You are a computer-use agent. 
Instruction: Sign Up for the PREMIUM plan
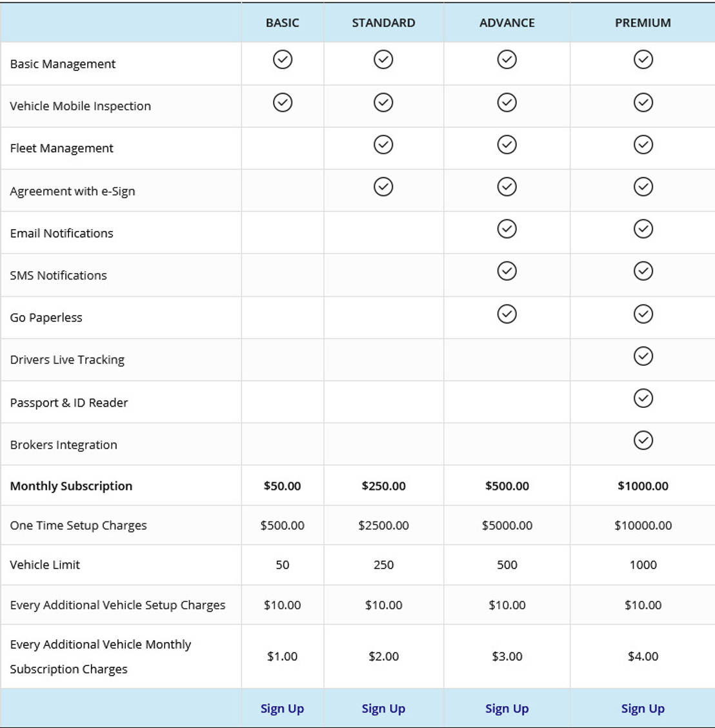643,709
